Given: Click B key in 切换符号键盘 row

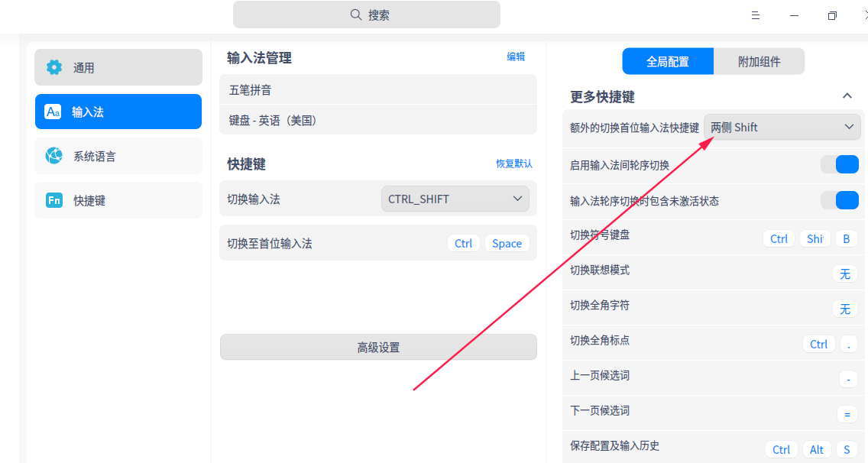Looking at the screenshot, I should [847, 238].
